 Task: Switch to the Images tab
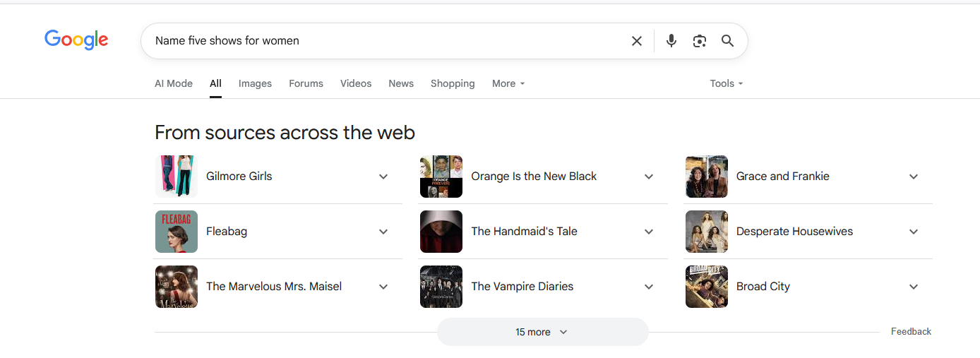[x=255, y=83]
